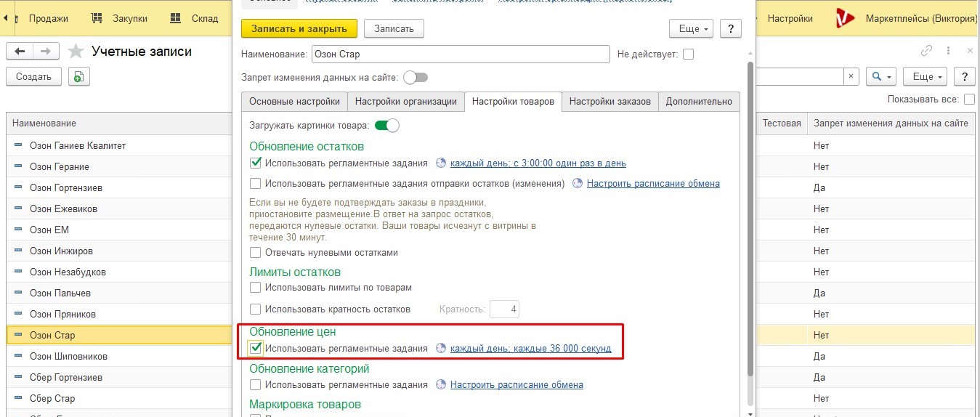This screenshot has width=980, height=417.
Task: Enable Использовать кратность остатков
Action: [x=256, y=309]
